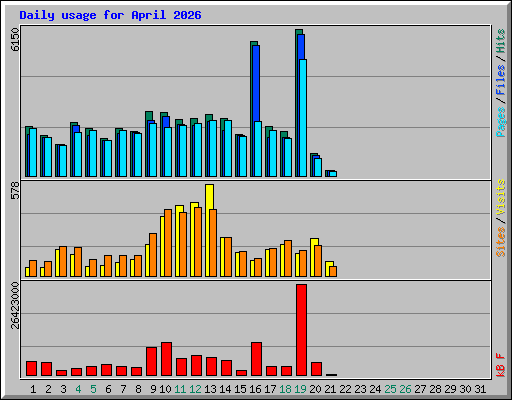Click the red KB bar for day 9
Image resolution: width=512 pixels, height=400 pixels.
[x=151, y=362]
